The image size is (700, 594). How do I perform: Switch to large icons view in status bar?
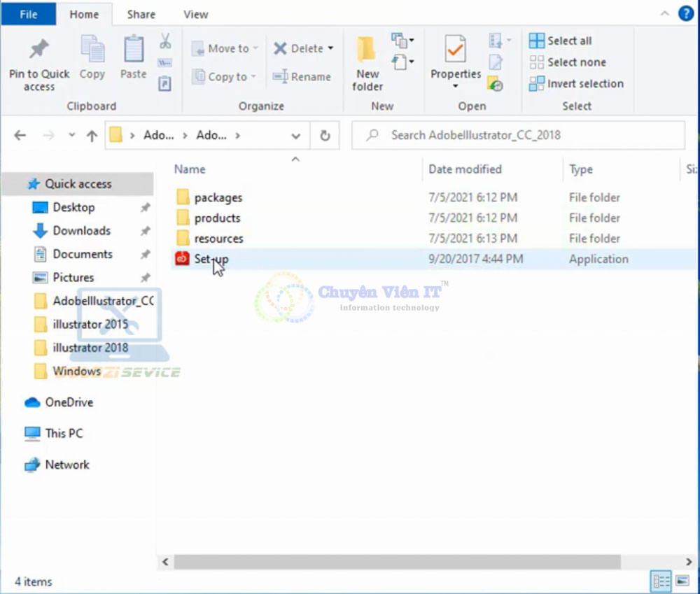click(682, 581)
